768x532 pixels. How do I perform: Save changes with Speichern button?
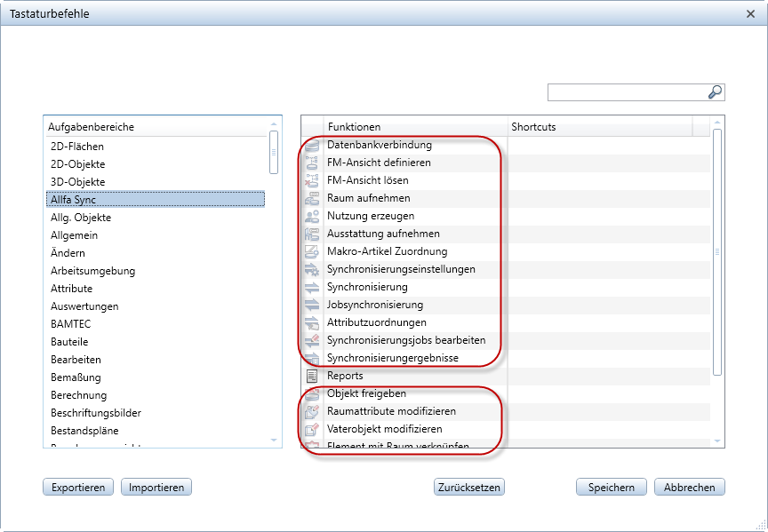click(x=611, y=487)
